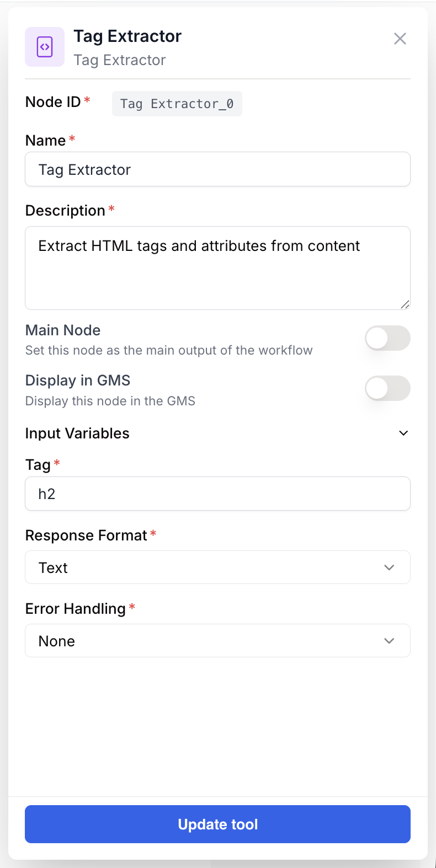
Task: Close the Tag Extractor panel
Action: (400, 39)
